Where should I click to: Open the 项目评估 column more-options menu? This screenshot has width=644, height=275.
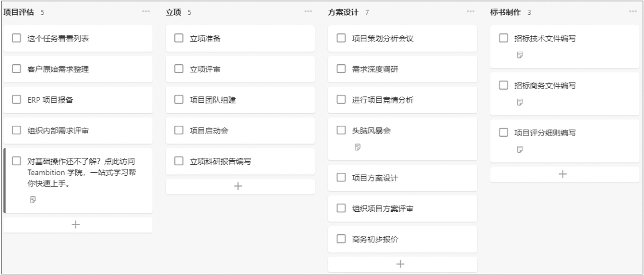(146, 11)
